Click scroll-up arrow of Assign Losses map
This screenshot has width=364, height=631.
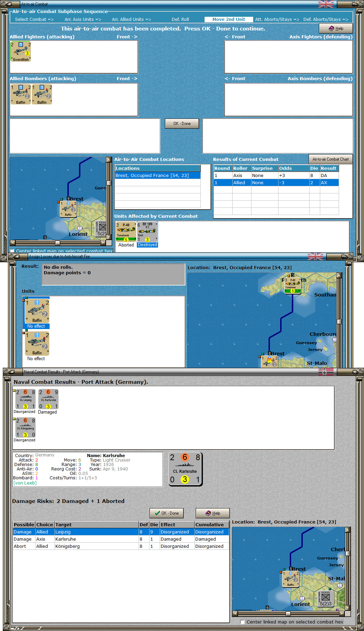coord(339,275)
